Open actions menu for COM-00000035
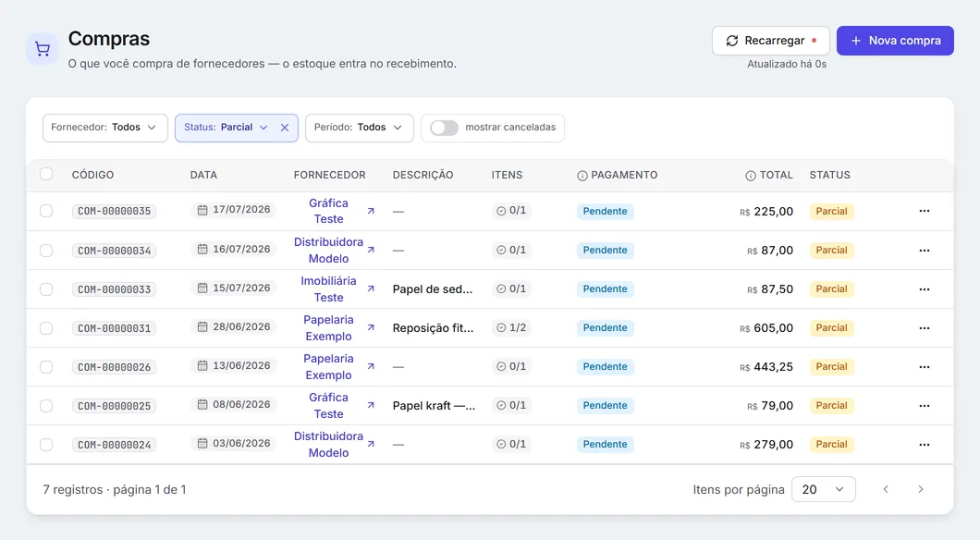 [925, 211]
